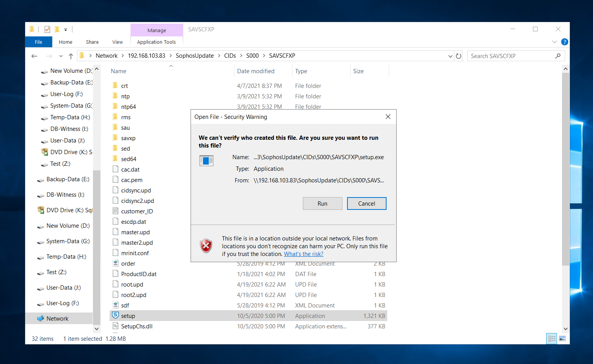Viewport: 593px width, 364px height.
Task: Select the rms folder icon
Action: click(x=115, y=117)
